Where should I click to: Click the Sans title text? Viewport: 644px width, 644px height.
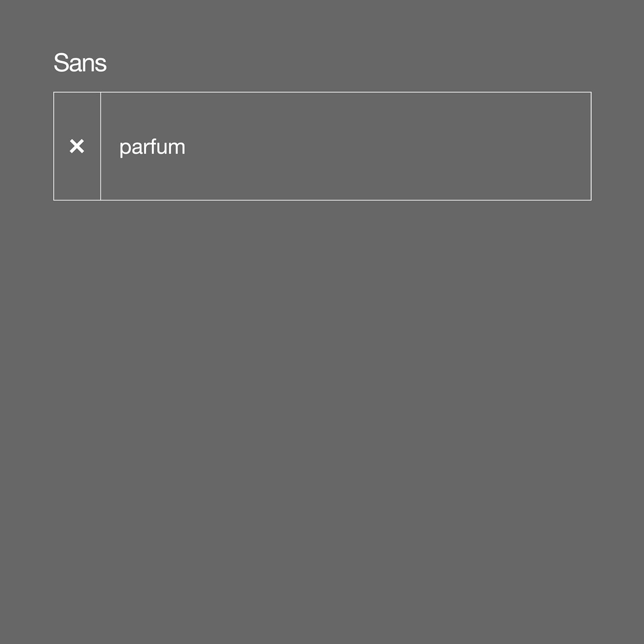tap(80, 63)
